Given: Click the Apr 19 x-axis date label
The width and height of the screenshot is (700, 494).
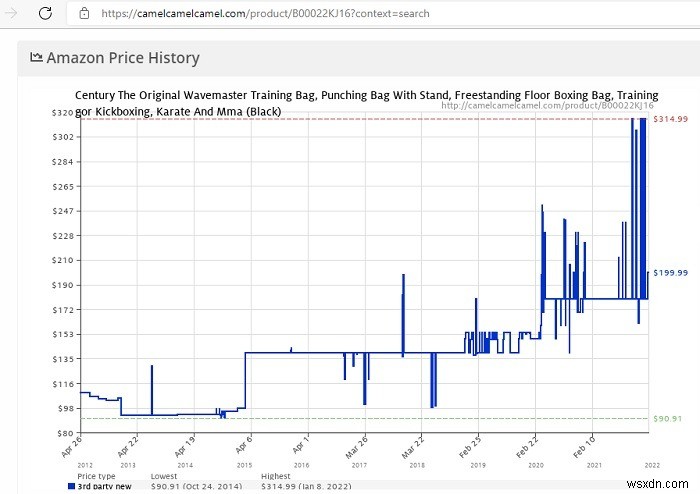Looking at the screenshot, I should pyautogui.click(x=185, y=447).
